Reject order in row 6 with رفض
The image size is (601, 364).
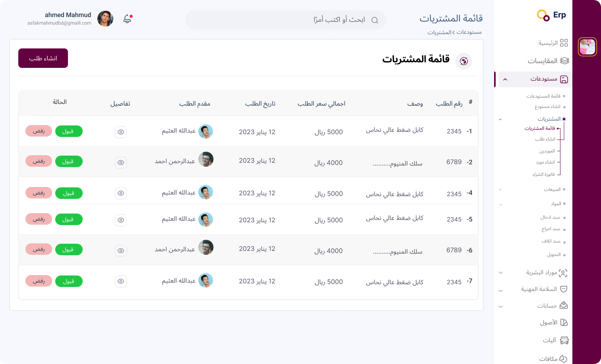pyautogui.click(x=39, y=249)
